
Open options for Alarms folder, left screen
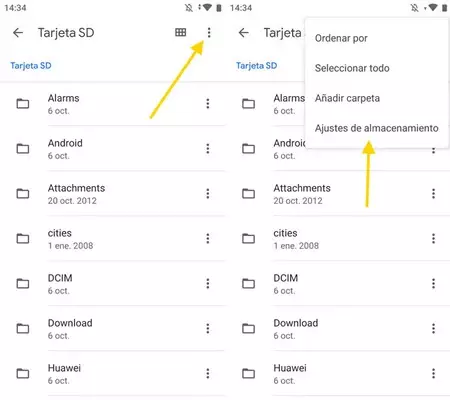point(208,104)
